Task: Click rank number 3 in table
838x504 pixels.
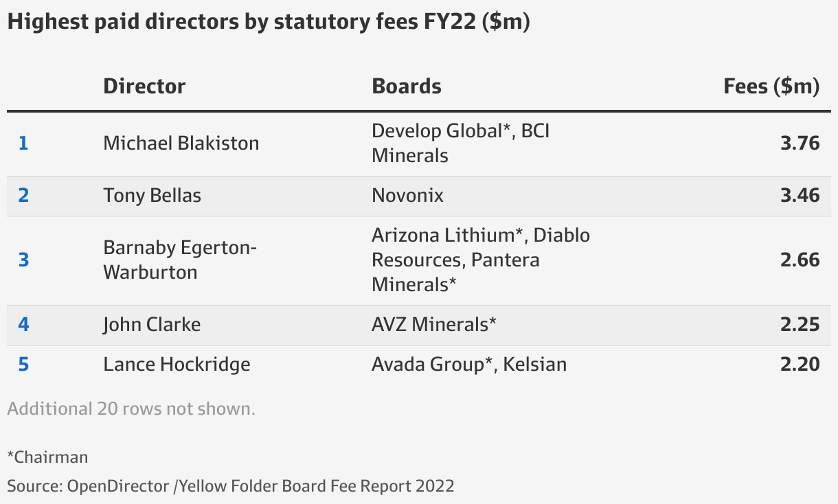Action: pos(23,260)
